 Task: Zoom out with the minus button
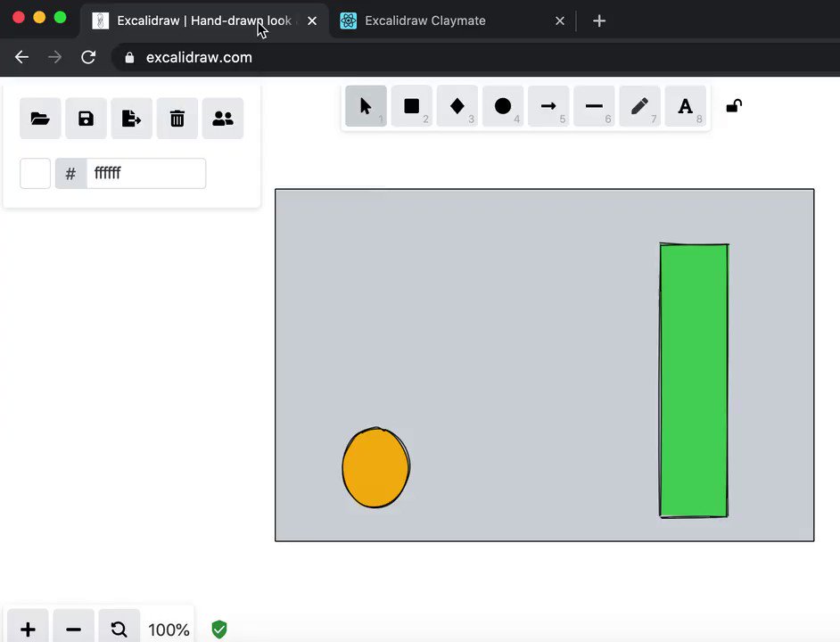point(73,627)
